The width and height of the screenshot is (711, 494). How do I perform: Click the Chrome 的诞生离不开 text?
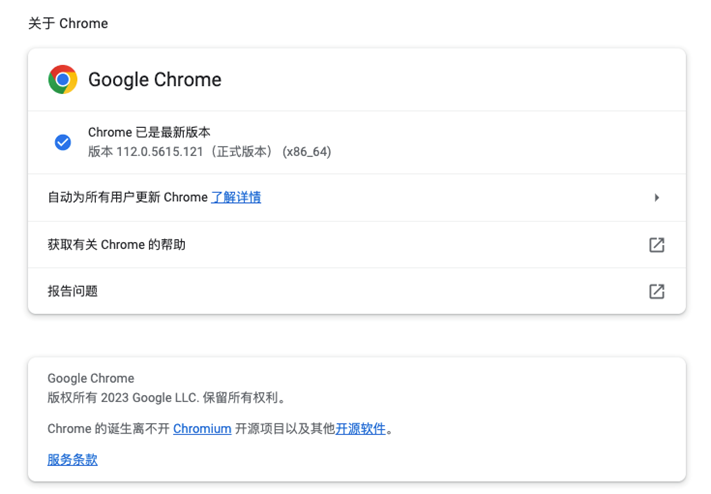tap(108, 429)
